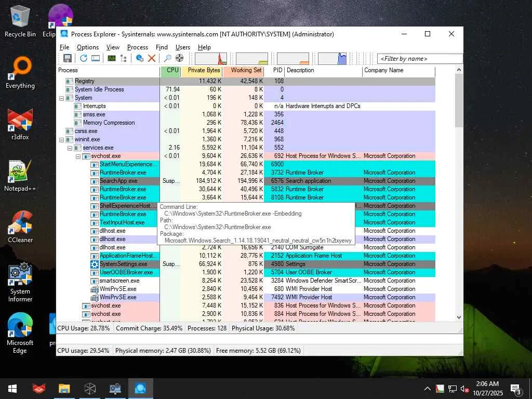The width and height of the screenshot is (532, 399).
Task: Open the Users menu
Action: [x=182, y=47]
